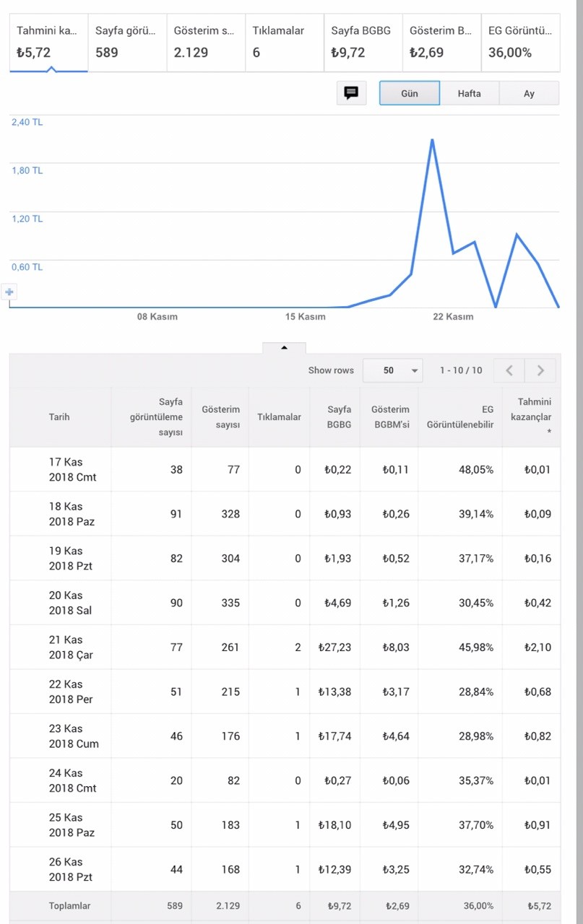
Task: Go to the next page arrow
Action: (x=540, y=370)
